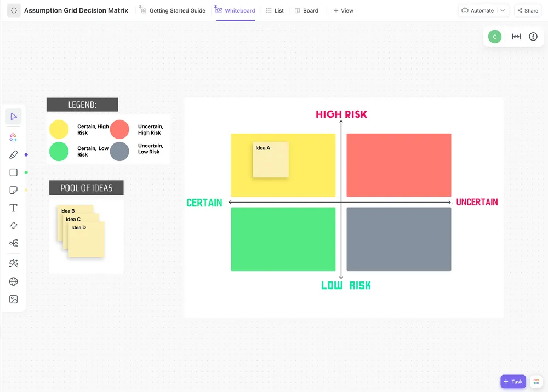This screenshot has width=548, height=392.
Task: Open the + View menu
Action: [x=344, y=10]
